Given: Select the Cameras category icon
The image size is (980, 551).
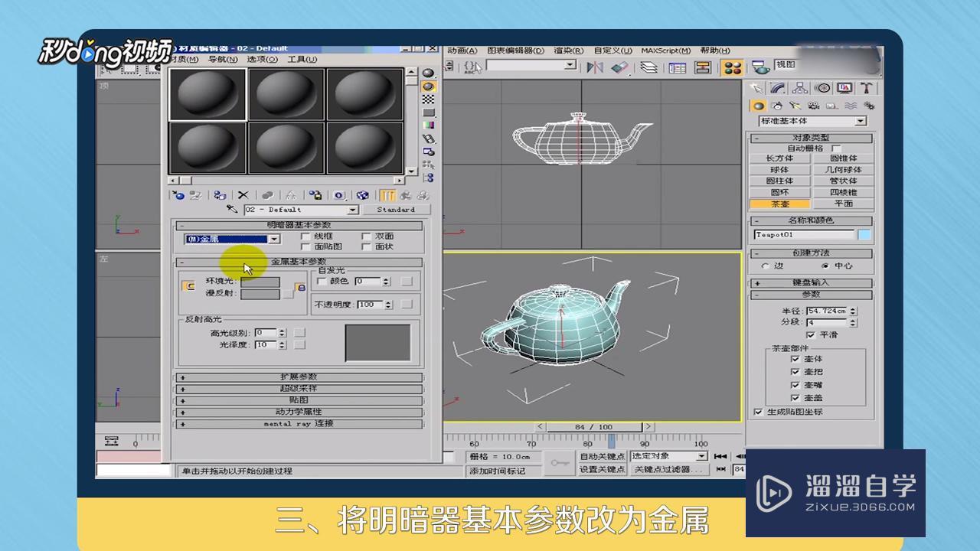Looking at the screenshot, I should pos(813,106).
